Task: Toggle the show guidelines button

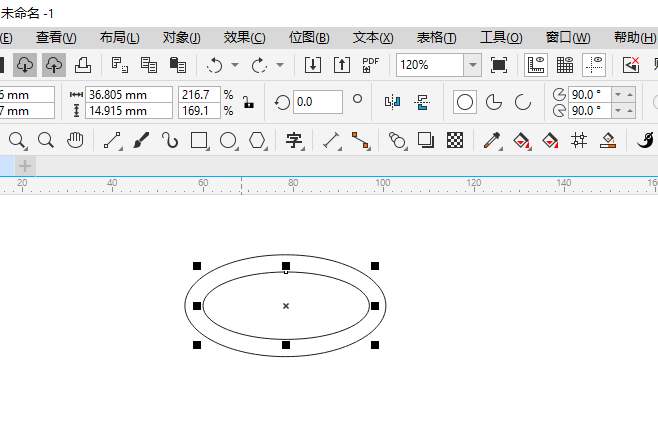Action: 594,65
